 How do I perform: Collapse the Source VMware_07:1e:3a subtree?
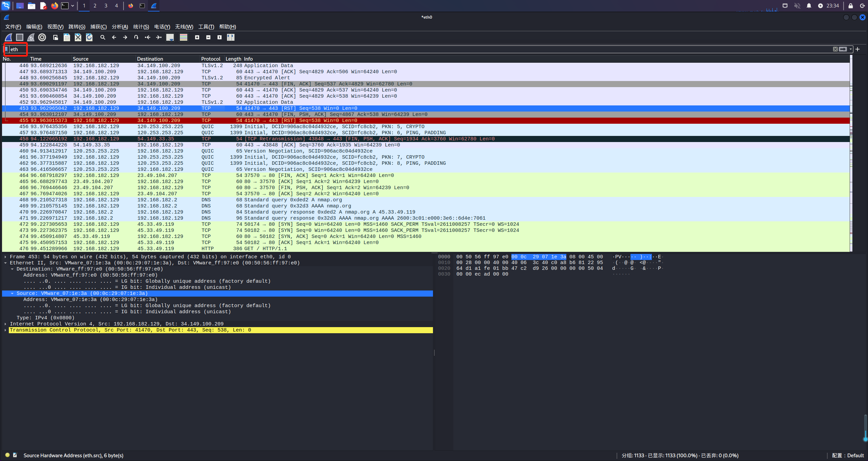click(x=12, y=294)
